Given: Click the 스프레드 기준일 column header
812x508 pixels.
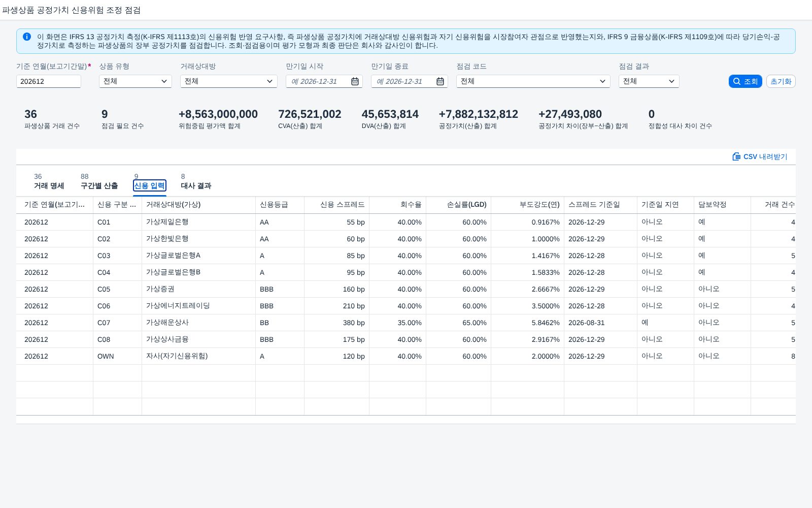Looking at the screenshot, I should 601,205.
